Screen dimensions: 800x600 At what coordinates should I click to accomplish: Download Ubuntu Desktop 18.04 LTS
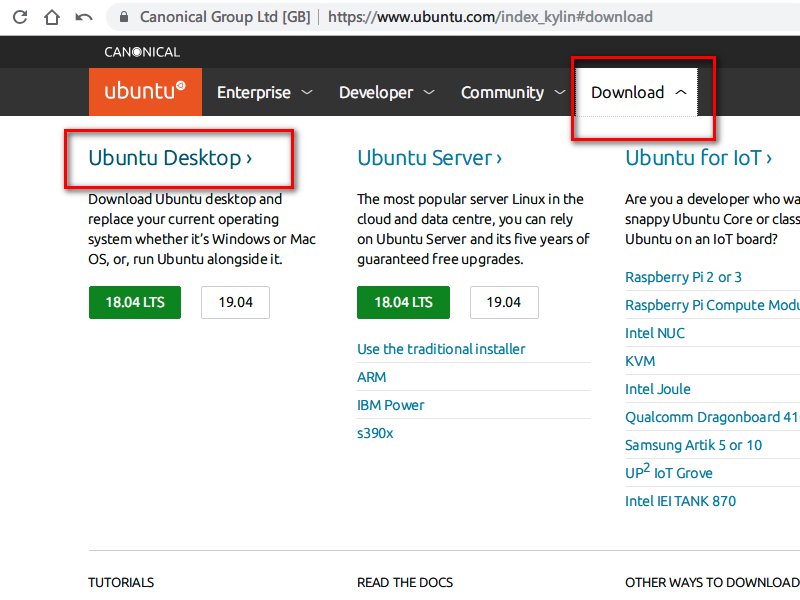[135, 303]
